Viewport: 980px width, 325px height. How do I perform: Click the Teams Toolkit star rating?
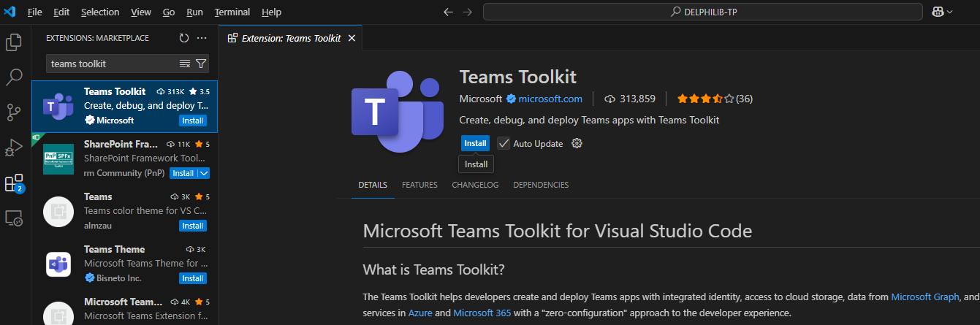coord(704,99)
